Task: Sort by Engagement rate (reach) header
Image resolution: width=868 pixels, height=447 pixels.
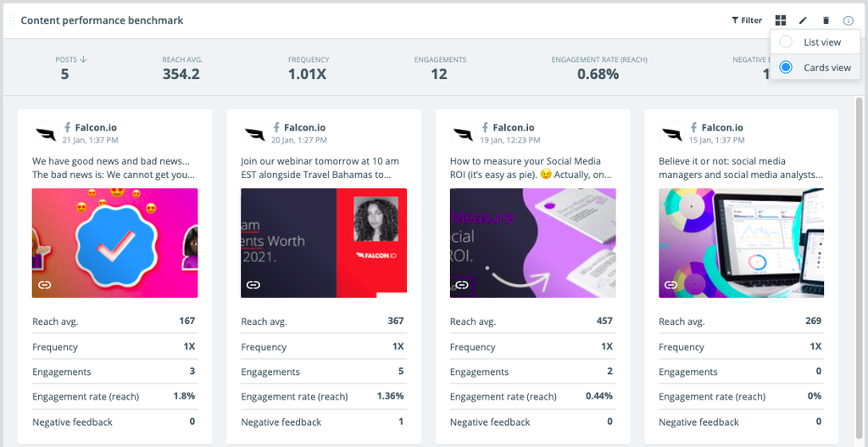Action: point(598,60)
